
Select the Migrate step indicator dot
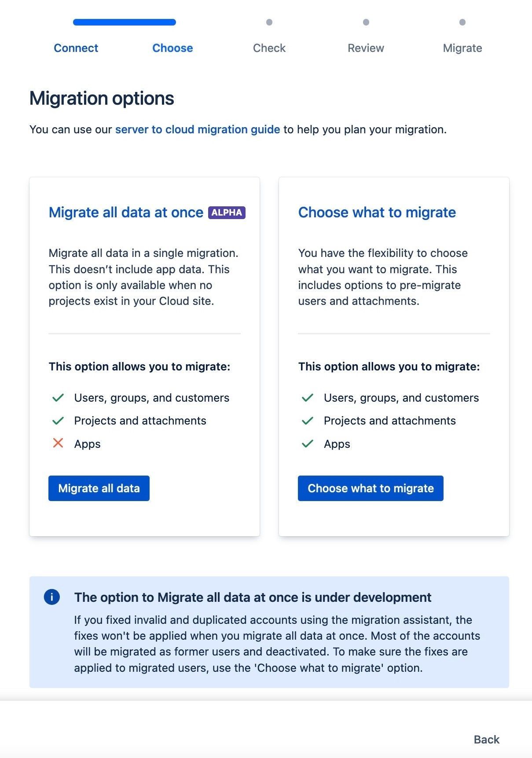462,21
